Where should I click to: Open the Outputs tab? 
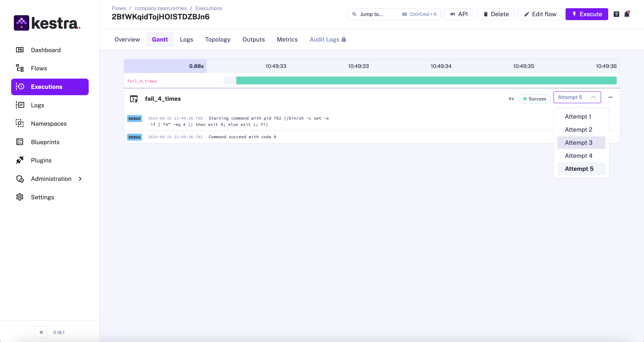(253, 39)
